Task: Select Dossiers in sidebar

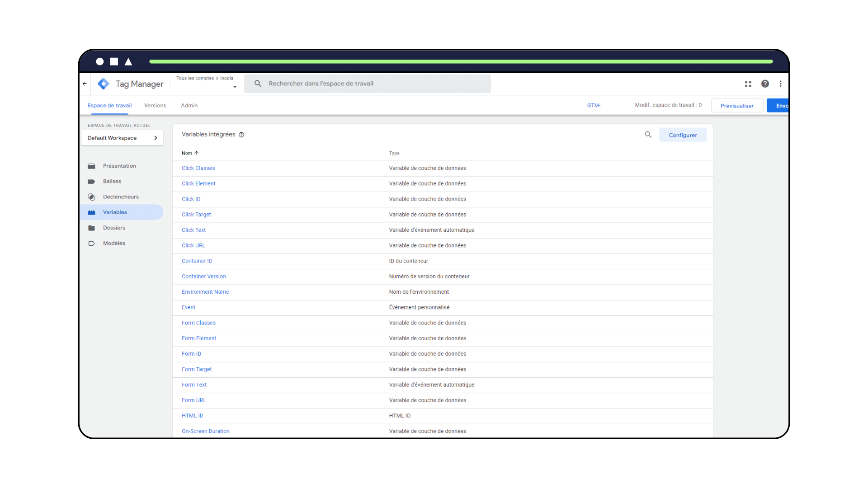Action: [114, 228]
